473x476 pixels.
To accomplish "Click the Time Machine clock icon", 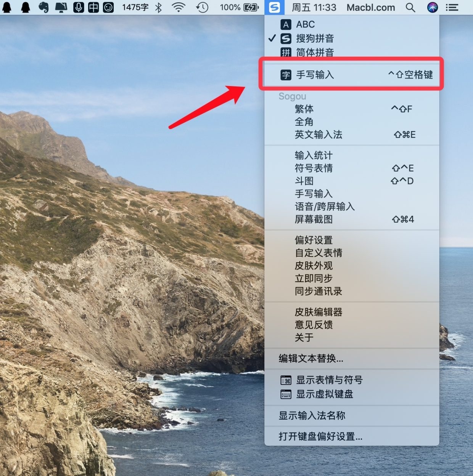I will point(202,7).
